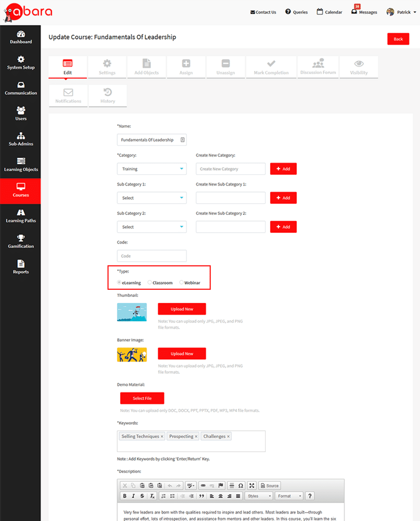Open the Mark Completion tab

point(271,67)
